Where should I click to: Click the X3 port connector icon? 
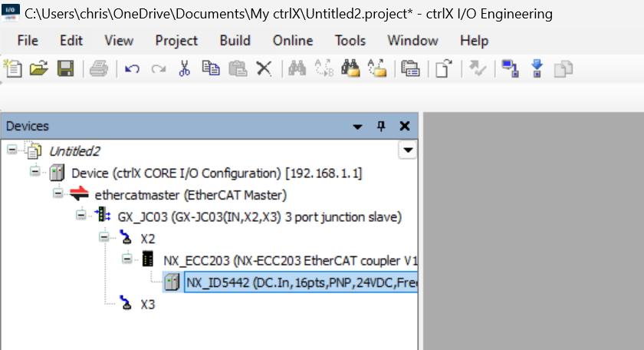click(126, 302)
